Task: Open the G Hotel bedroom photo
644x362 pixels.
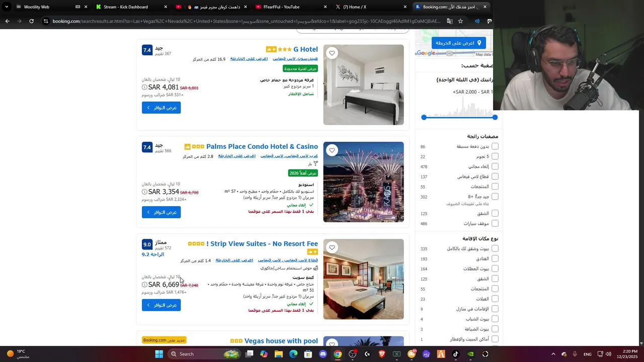Action: [363, 85]
